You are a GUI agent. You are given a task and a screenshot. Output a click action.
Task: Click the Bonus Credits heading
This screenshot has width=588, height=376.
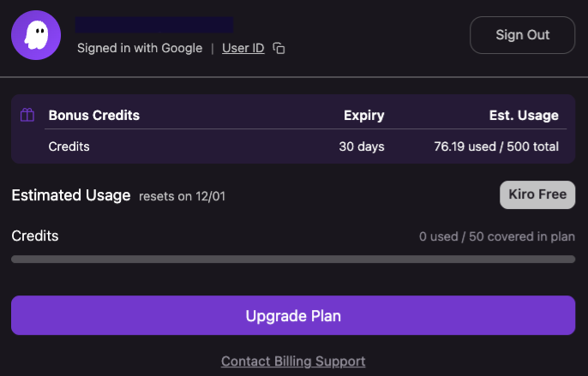pos(93,116)
